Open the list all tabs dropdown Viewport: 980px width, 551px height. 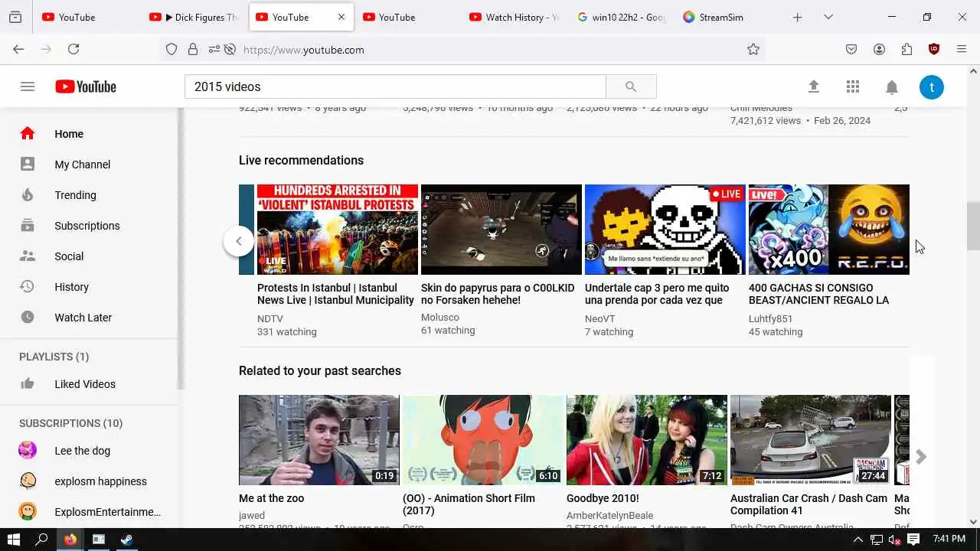828,17
